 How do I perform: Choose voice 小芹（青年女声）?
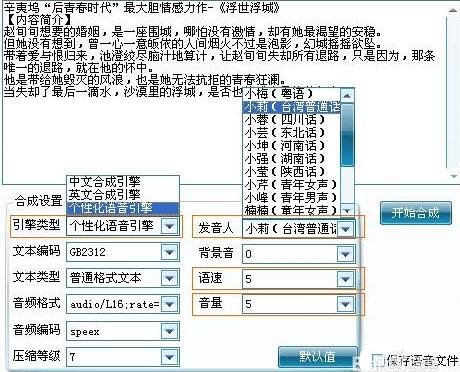[291, 184]
